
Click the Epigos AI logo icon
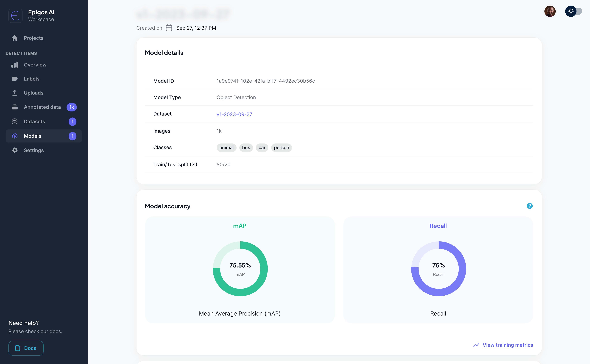click(15, 16)
